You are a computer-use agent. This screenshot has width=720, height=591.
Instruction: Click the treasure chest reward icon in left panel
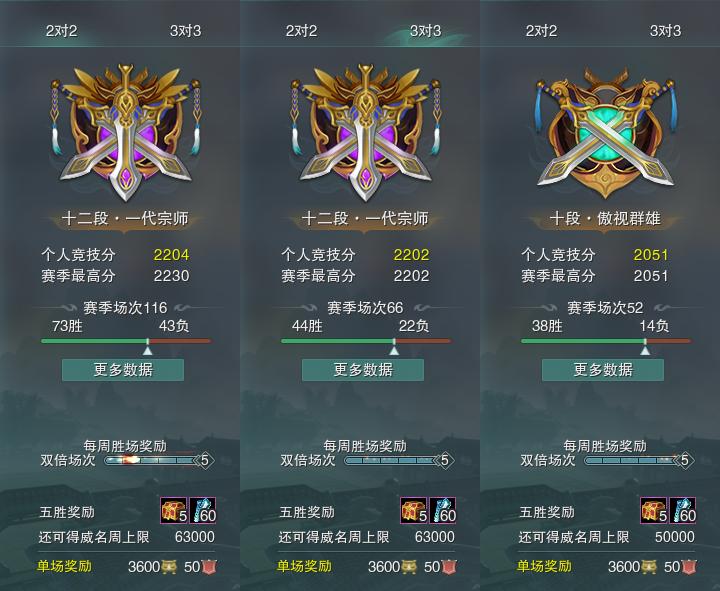(174, 510)
